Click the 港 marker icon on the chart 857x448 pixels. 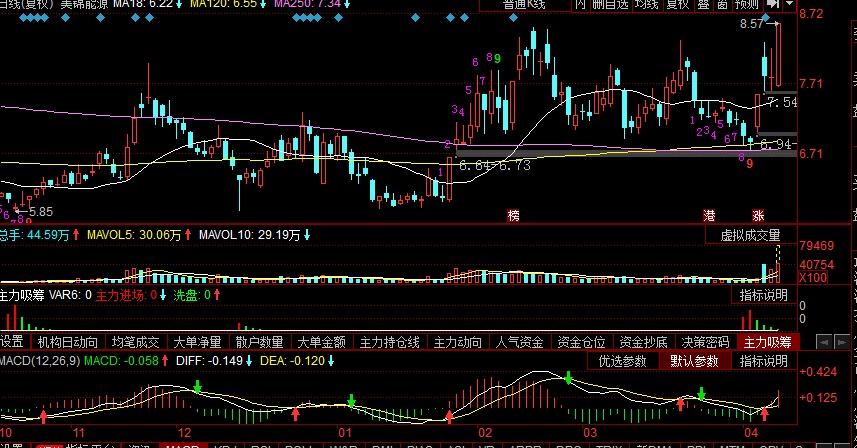tap(709, 215)
